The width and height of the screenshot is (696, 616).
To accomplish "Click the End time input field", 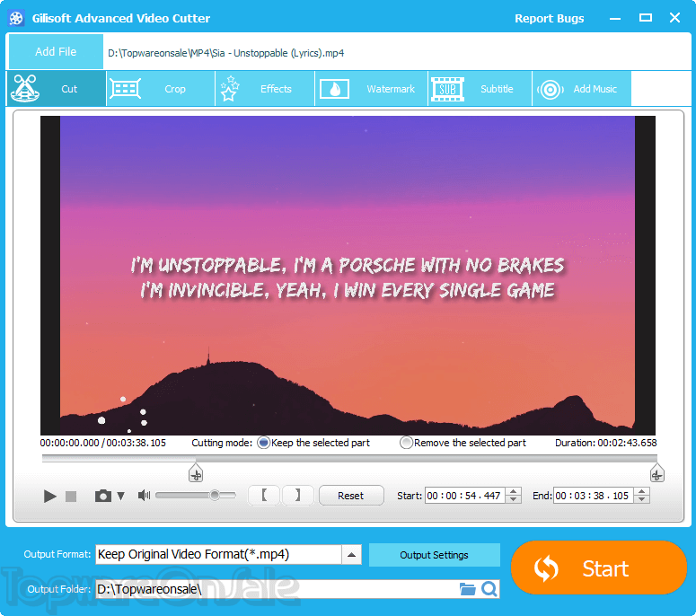I will (594, 496).
